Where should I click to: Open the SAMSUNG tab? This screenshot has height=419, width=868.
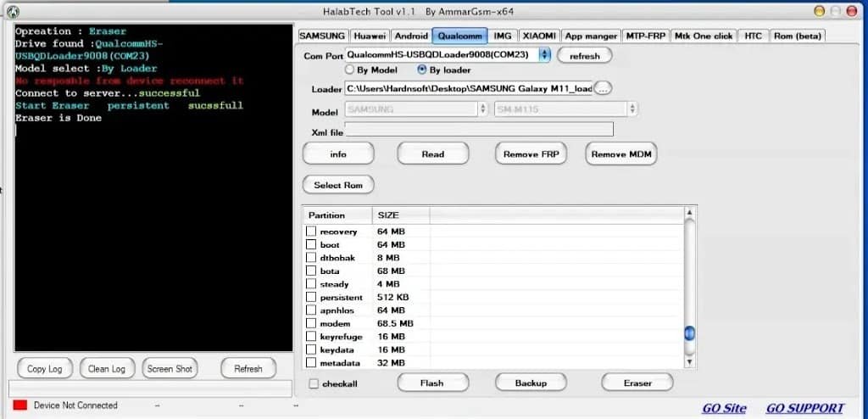pos(321,36)
